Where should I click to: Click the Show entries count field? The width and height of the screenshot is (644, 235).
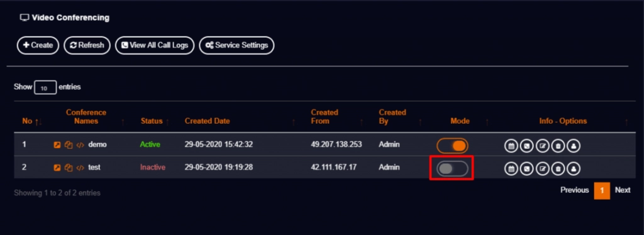45,87
